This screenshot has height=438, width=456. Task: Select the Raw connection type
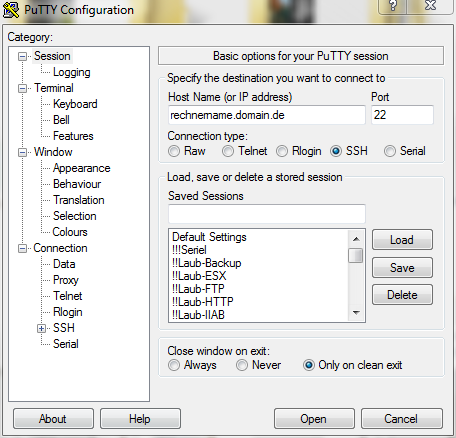point(174,151)
